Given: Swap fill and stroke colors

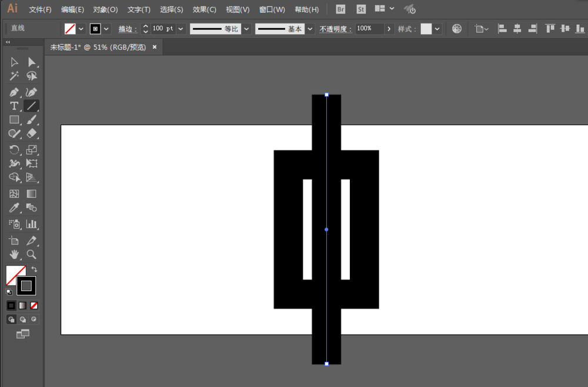Looking at the screenshot, I should 34,270.
